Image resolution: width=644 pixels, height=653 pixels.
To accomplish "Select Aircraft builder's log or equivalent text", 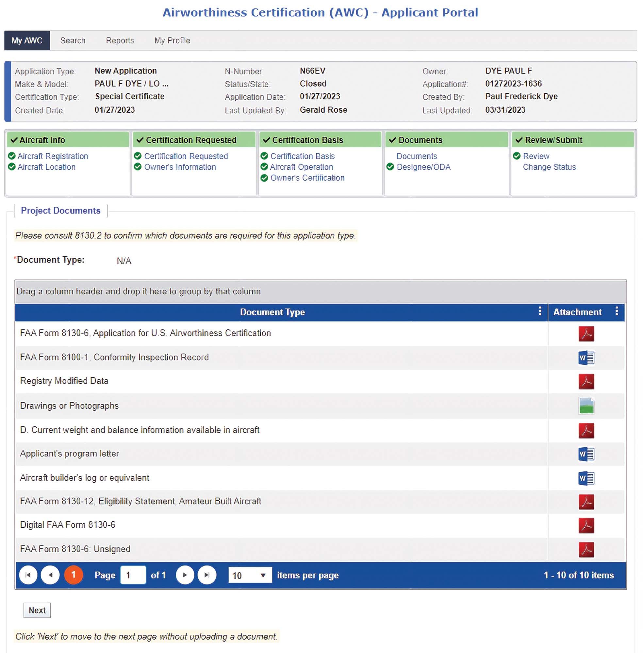I will pos(85,478).
